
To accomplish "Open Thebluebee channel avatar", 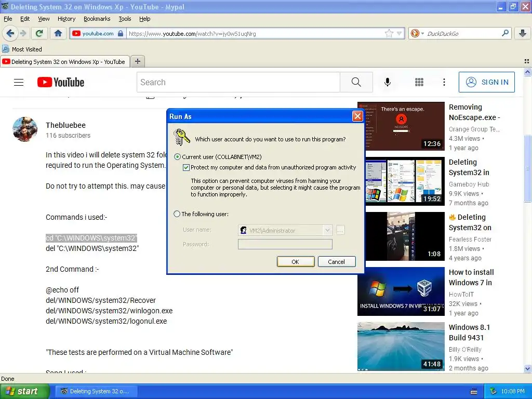I will [25, 129].
